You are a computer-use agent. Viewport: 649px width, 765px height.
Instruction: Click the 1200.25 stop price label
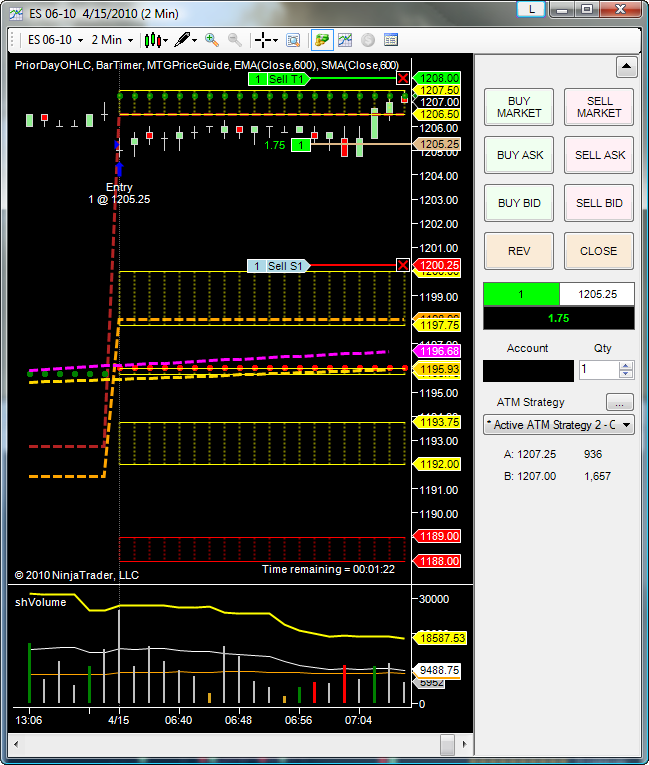click(x=437, y=265)
